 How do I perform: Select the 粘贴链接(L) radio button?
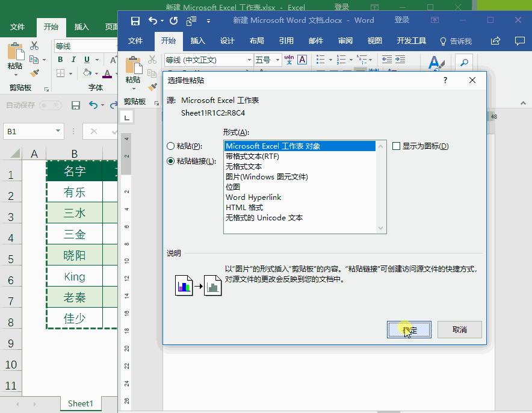[x=170, y=161]
